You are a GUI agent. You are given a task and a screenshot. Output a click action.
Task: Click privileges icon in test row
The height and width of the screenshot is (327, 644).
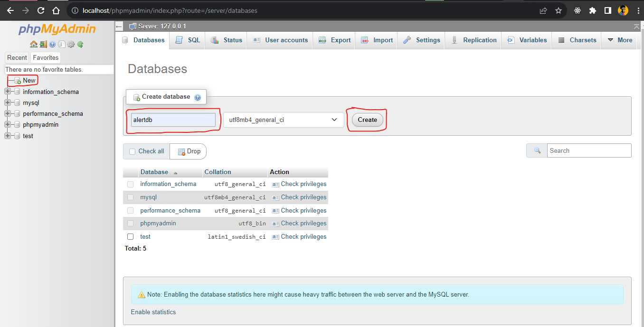click(275, 237)
